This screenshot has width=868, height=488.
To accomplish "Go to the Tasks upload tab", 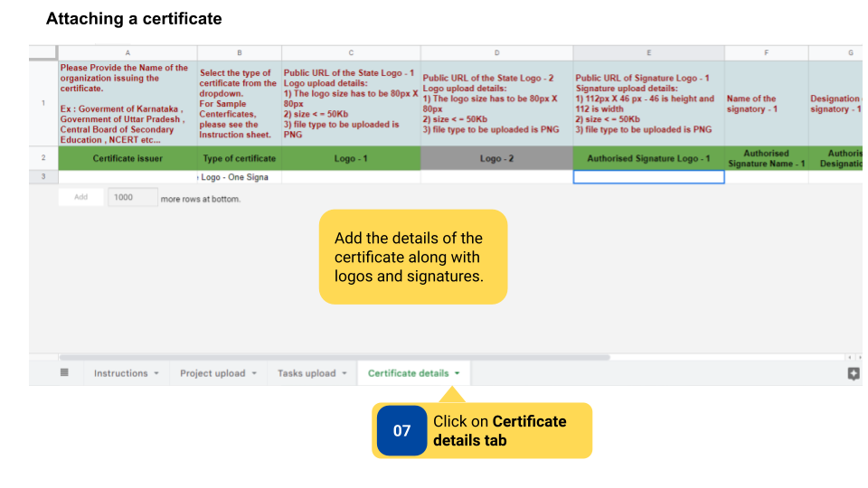I will pyautogui.click(x=306, y=373).
